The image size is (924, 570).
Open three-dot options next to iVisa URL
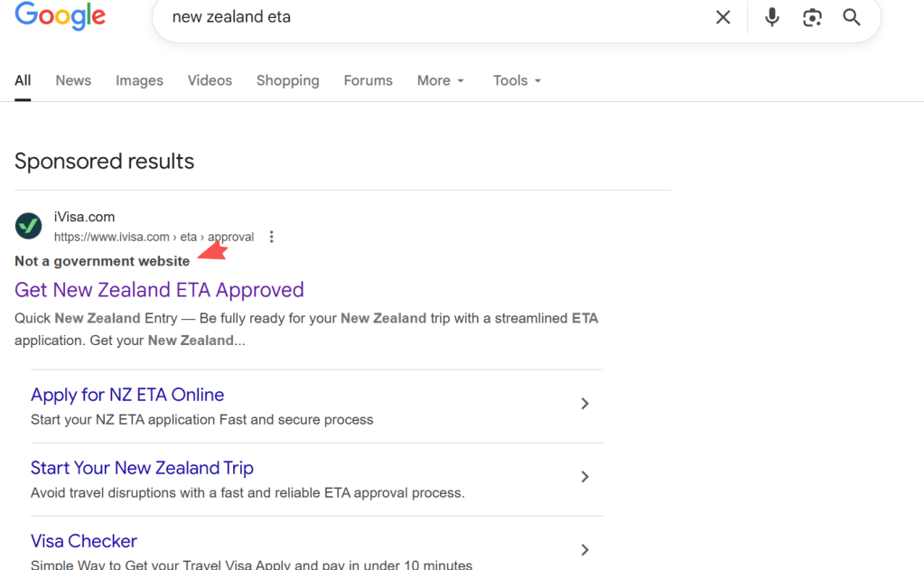coord(271,237)
